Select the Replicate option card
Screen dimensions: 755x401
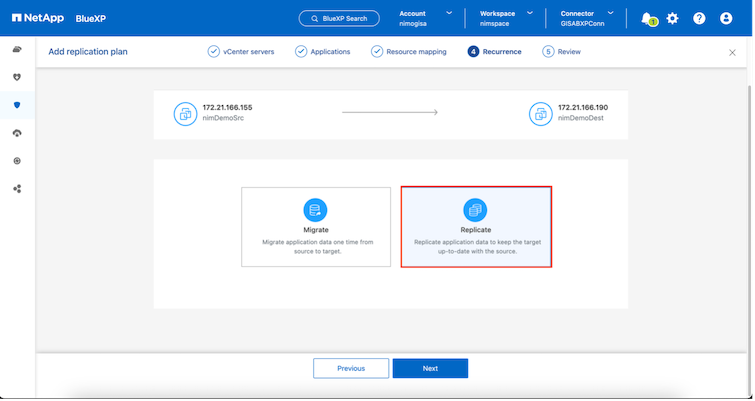pyautogui.click(x=476, y=227)
